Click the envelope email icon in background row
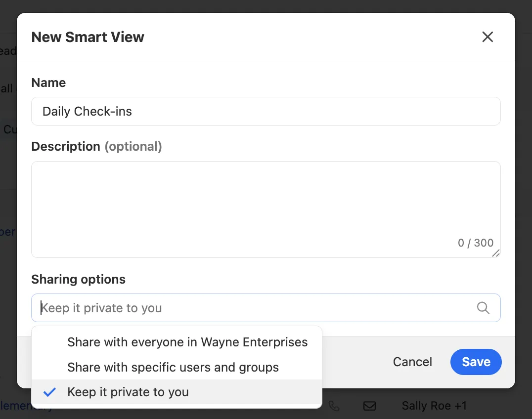The width and height of the screenshot is (532, 419). pos(369,406)
